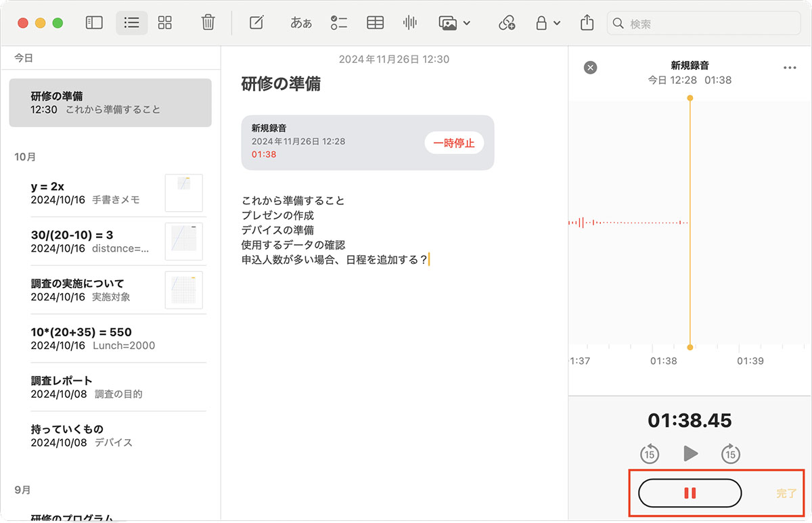Viewport: 812px width, 523px height.
Task: Insert a table
Action: click(x=375, y=23)
